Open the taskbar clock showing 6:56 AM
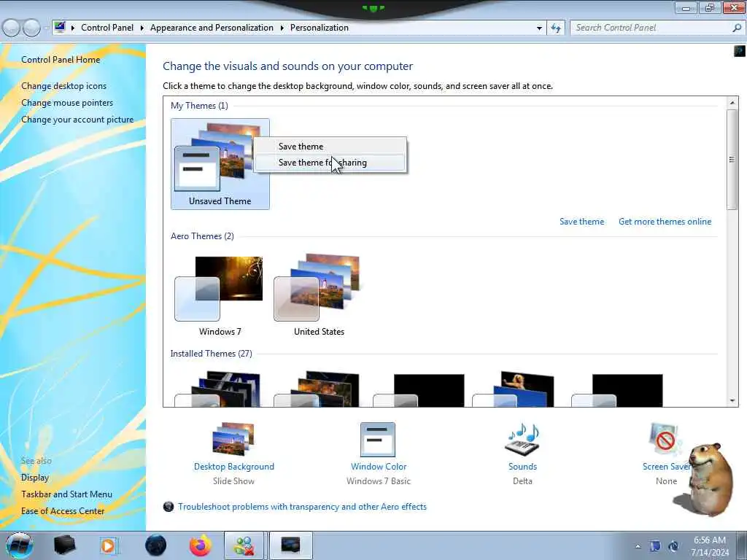The height and width of the screenshot is (560, 747). click(x=710, y=546)
